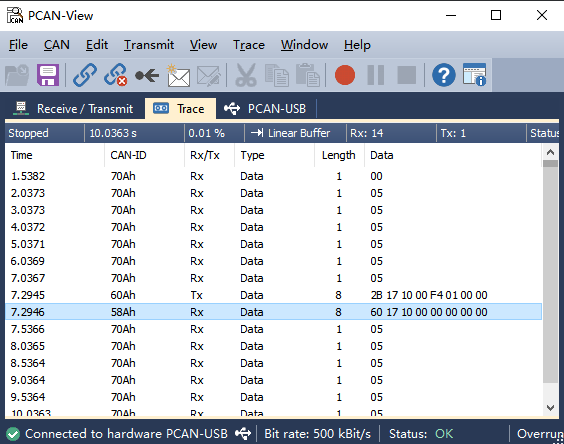Open the Edit menu
The width and height of the screenshot is (564, 444).
pyautogui.click(x=97, y=45)
